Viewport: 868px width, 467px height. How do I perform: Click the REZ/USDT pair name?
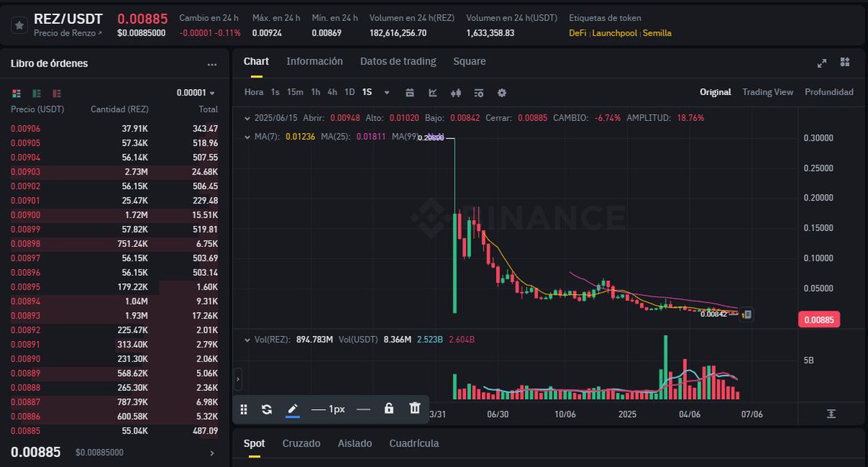tap(69, 19)
